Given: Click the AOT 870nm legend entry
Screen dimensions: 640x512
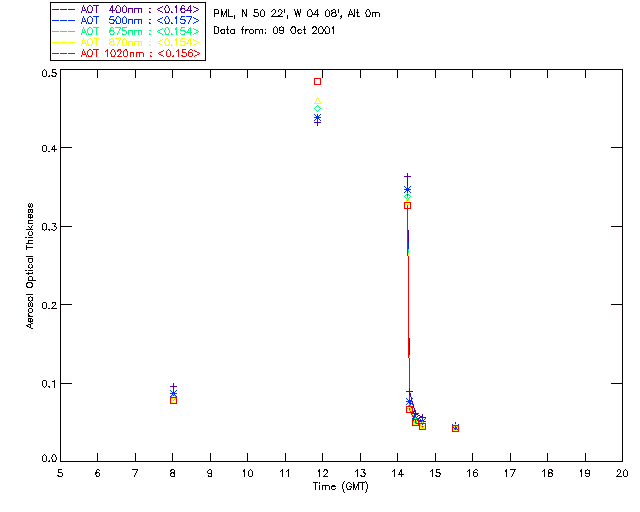Looking at the screenshot, I should click(126, 42).
